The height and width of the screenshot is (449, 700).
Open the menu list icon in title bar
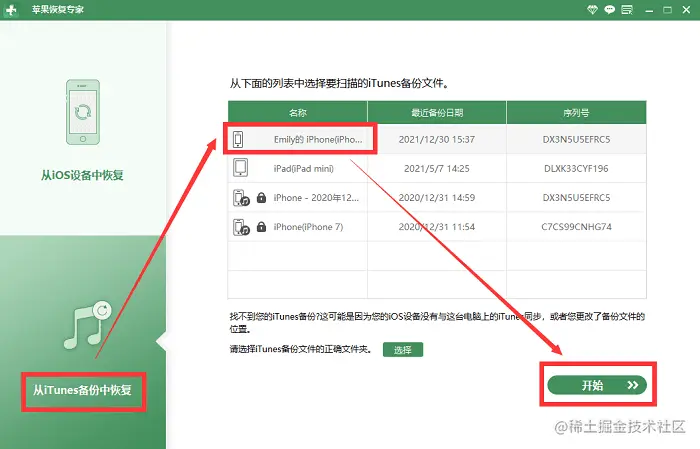[627, 9]
